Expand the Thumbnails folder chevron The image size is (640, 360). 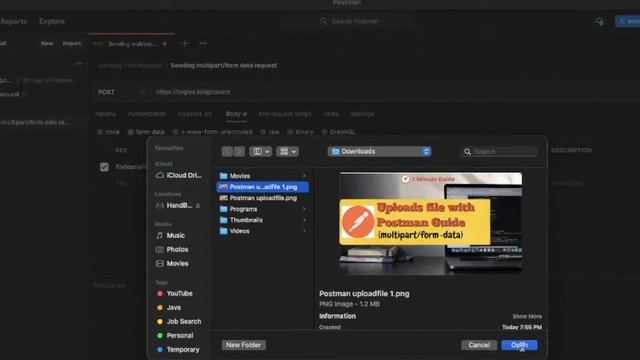tap(304, 220)
